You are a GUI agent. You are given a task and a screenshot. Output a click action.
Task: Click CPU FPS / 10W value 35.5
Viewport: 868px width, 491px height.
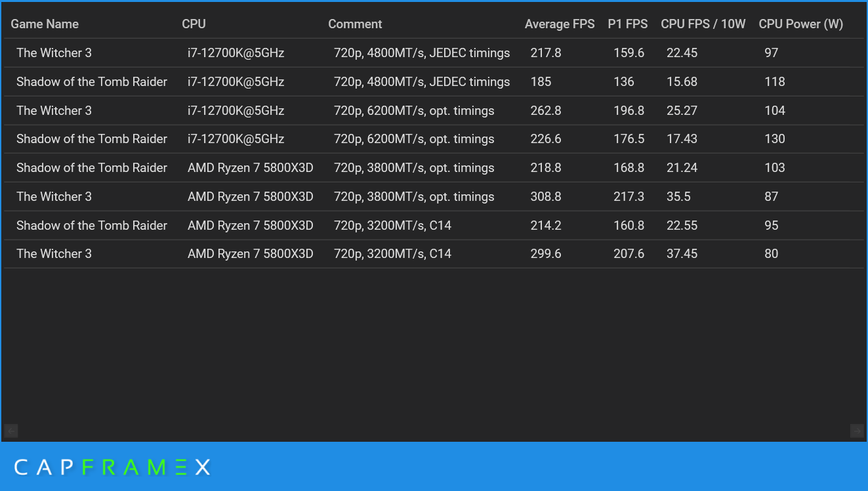point(678,197)
